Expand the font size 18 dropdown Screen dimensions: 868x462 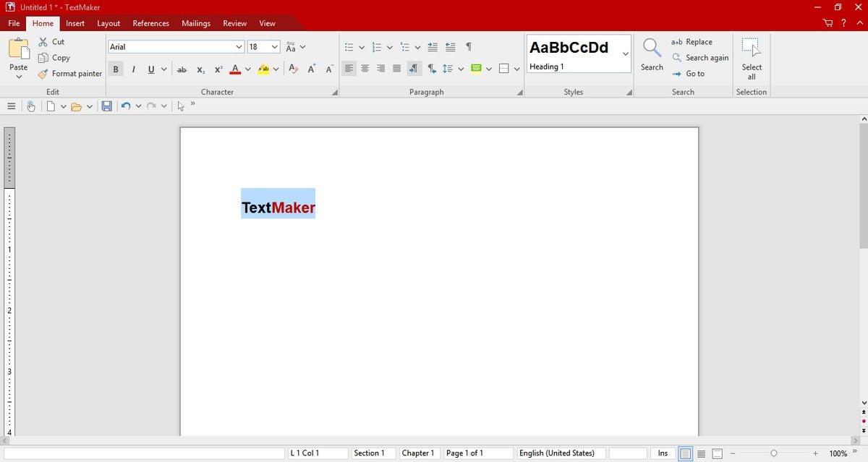pyautogui.click(x=275, y=47)
